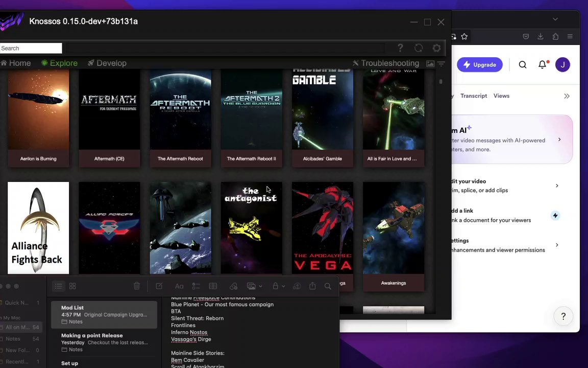Click in Knossos Search field
The image size is (588, 368).
[x=31, y=48]
